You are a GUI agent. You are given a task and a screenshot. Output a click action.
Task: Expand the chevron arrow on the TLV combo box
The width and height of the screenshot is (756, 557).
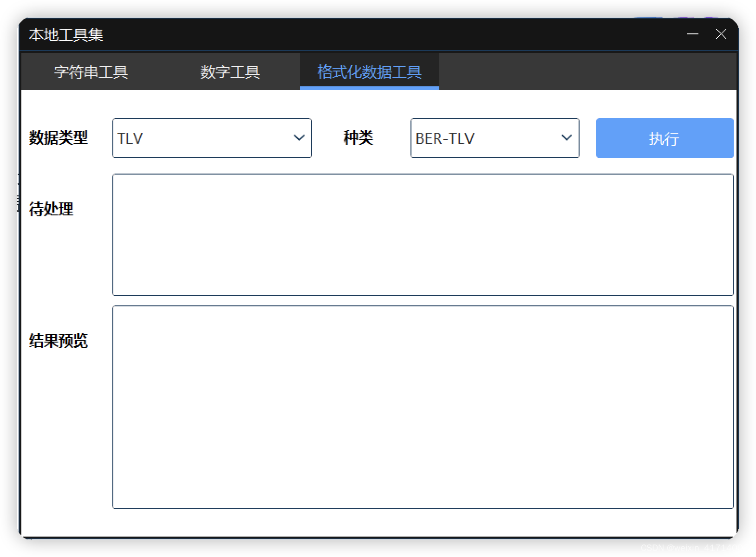coord(299,138)
